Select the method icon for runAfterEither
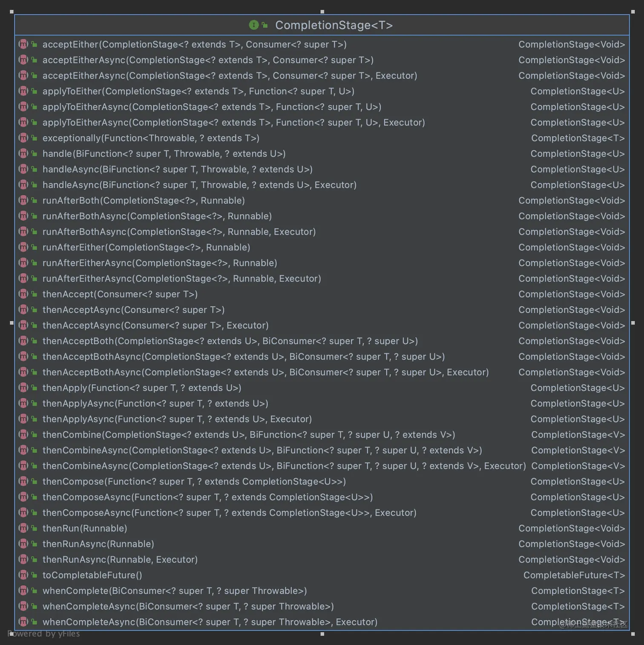The image size is (644, 645). [x=23, y=248]
